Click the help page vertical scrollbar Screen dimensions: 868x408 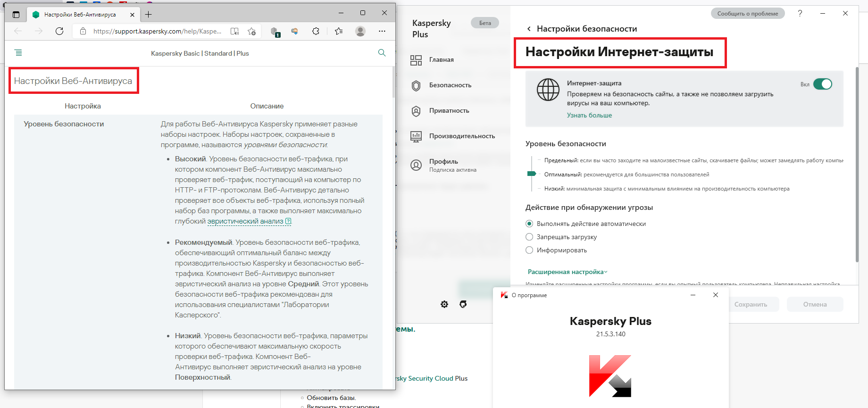(393, 82)
